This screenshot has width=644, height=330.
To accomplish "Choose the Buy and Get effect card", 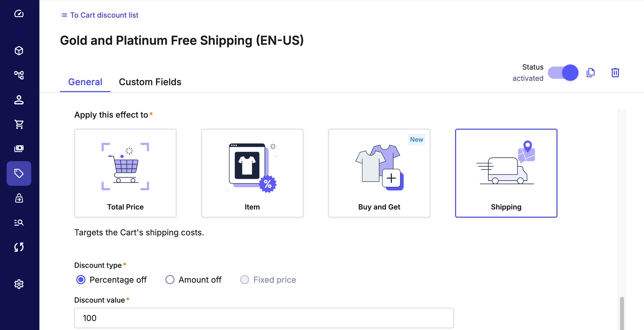I will click(x=379, y=173).
